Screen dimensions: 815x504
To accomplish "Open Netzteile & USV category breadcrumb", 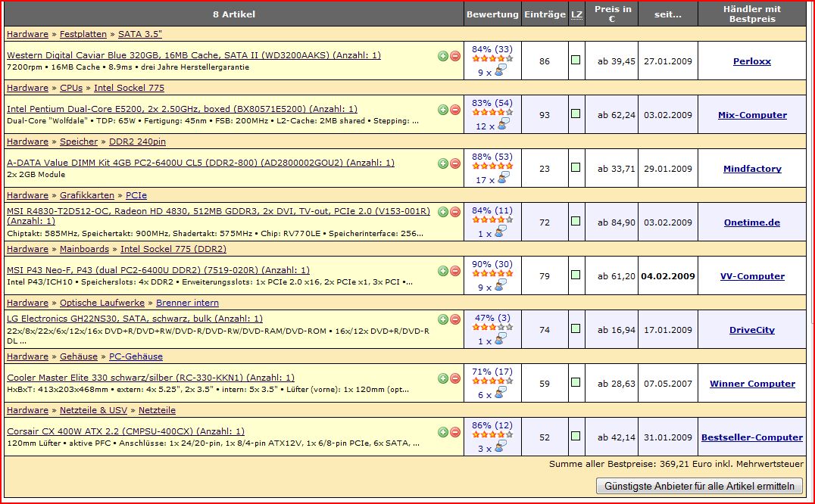I will 94,410.
